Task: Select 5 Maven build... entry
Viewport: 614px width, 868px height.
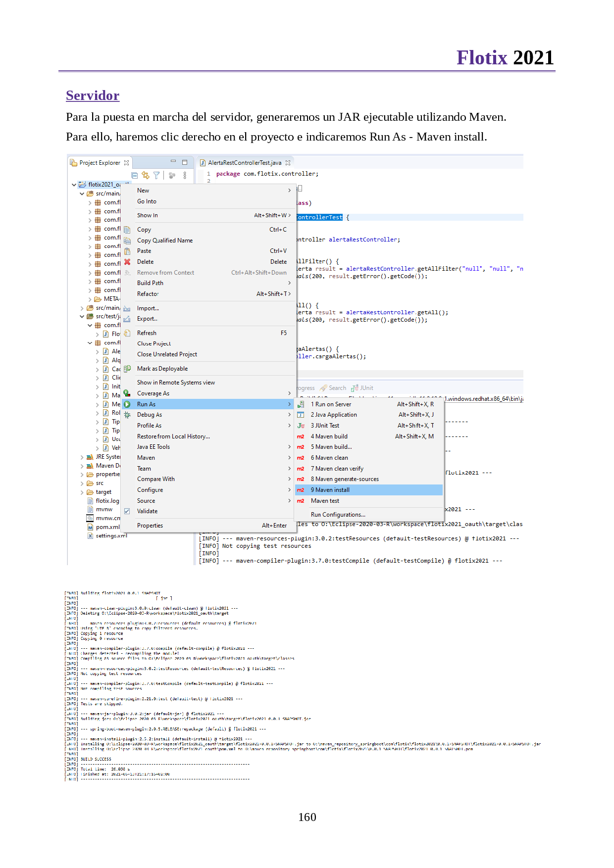Action: (x=369, y=447)
